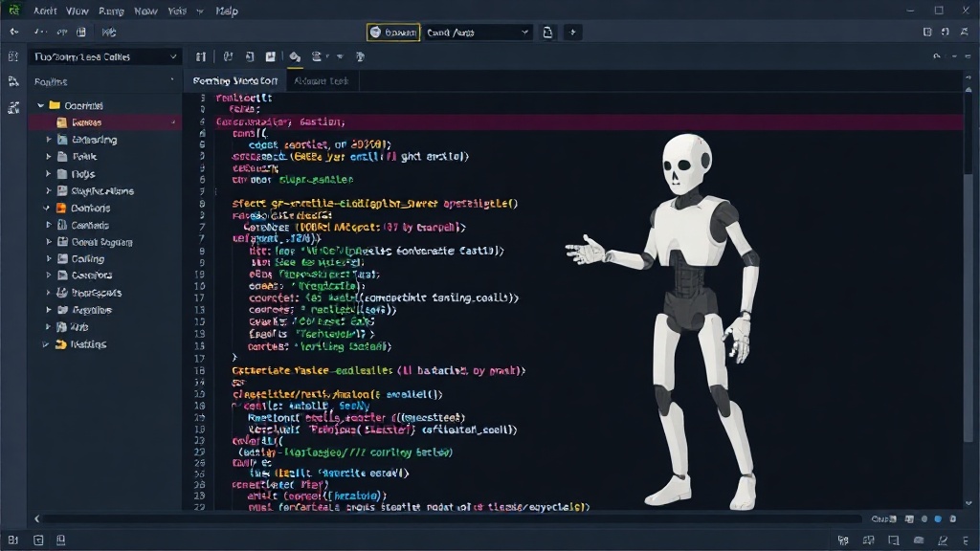Click the middle icon of top-right icon trio

point(945,32)
